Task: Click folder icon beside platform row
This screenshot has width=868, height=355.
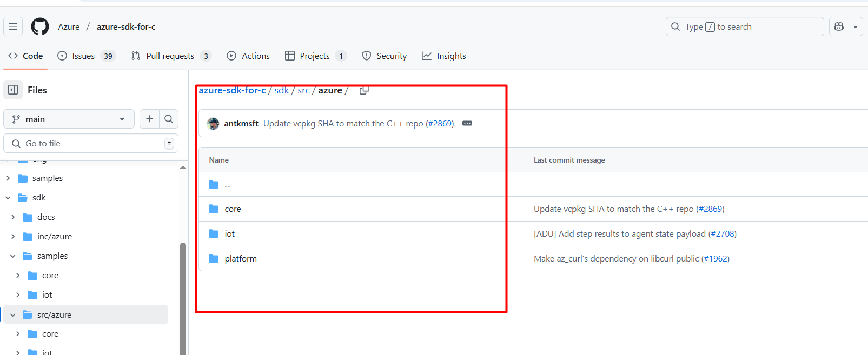Action: (x=214, y=259)
